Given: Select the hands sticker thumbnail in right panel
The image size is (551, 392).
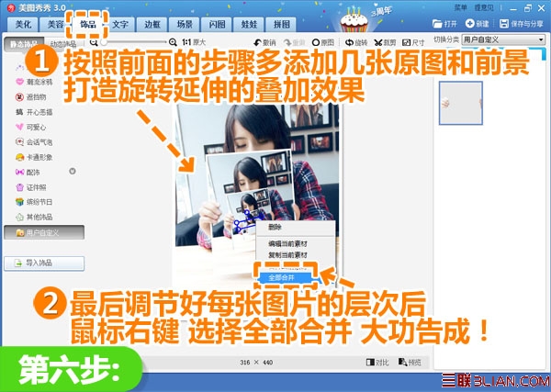Looking at the screenshot, I should [x=461, y=103].
